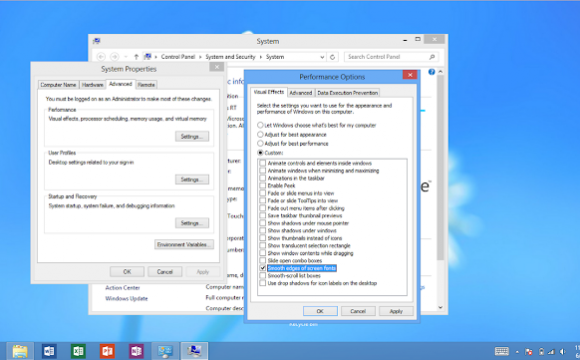Check Show thumbnails instead of icons
The width and height of the screenshot is (580, 360).
263,238
